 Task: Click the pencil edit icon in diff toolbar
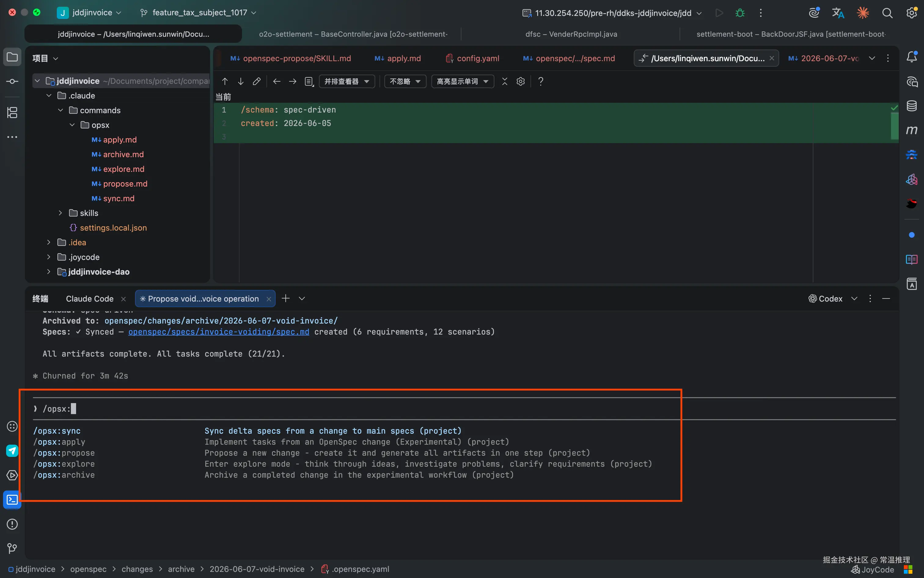tap(257, 81)
